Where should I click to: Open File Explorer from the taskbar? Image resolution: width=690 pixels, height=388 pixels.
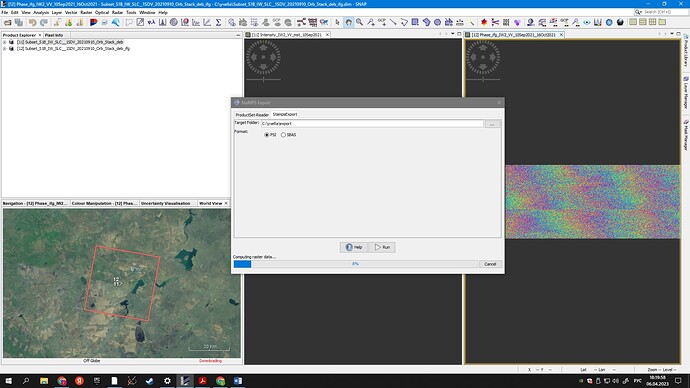(44, 381)
